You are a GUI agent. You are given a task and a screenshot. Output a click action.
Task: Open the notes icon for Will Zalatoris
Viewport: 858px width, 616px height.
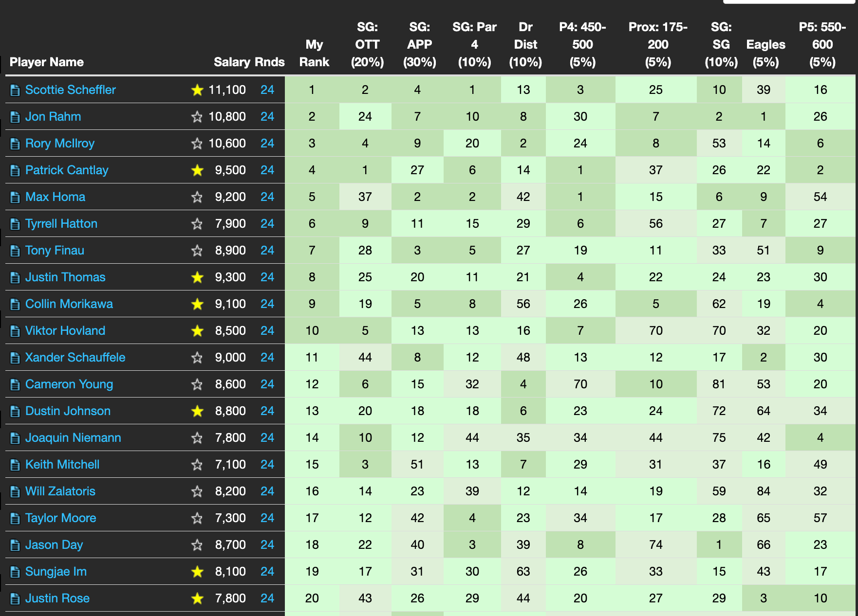[x=14, y=491]
